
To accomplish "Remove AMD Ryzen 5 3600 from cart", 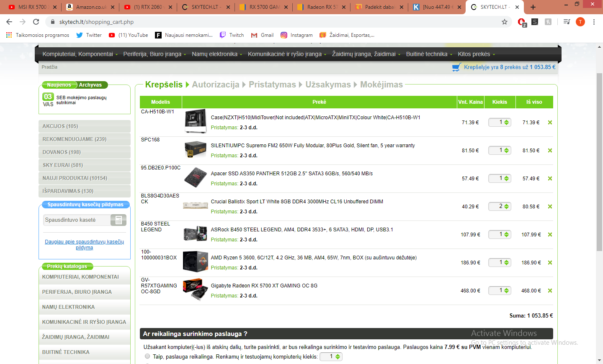I will click(x=550, y=263).
